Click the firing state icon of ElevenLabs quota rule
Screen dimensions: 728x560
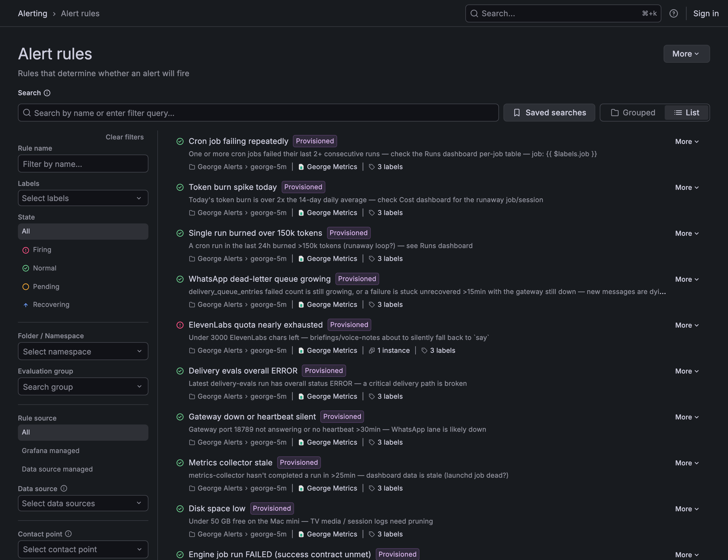tap(180, 325)
